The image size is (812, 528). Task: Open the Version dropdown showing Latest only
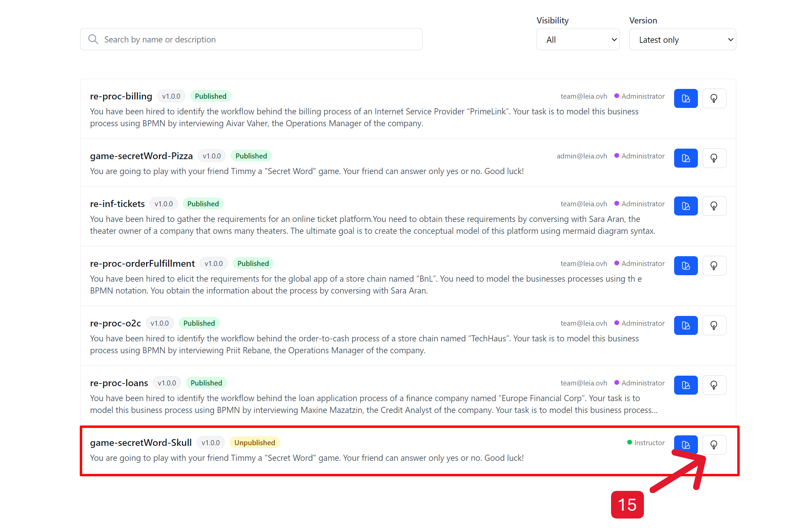[682, 40]
